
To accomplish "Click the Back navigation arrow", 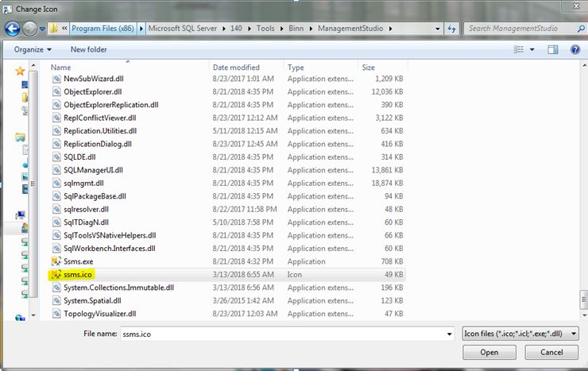I will tap(13, 29).
